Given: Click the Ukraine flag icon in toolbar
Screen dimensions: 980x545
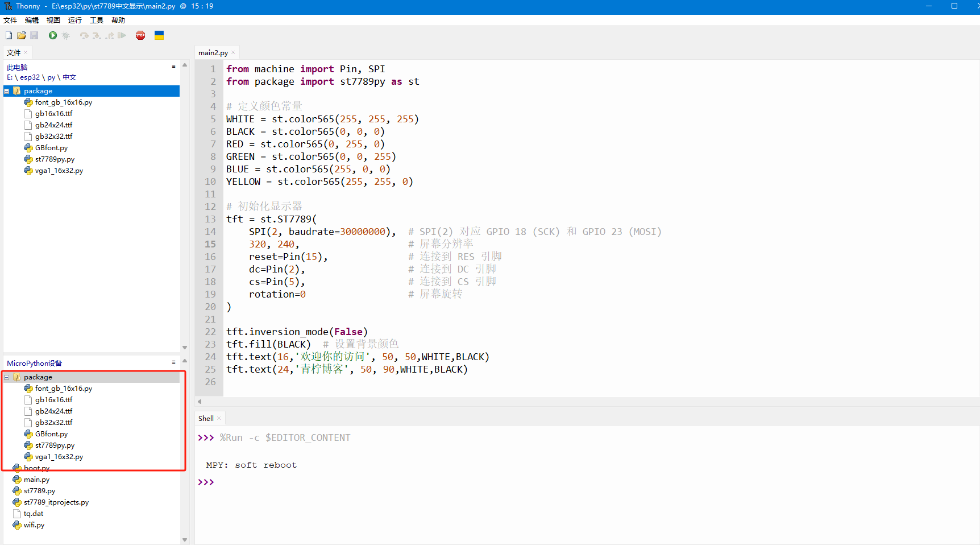Looking at the screenshot, I should tap(159, 35).
